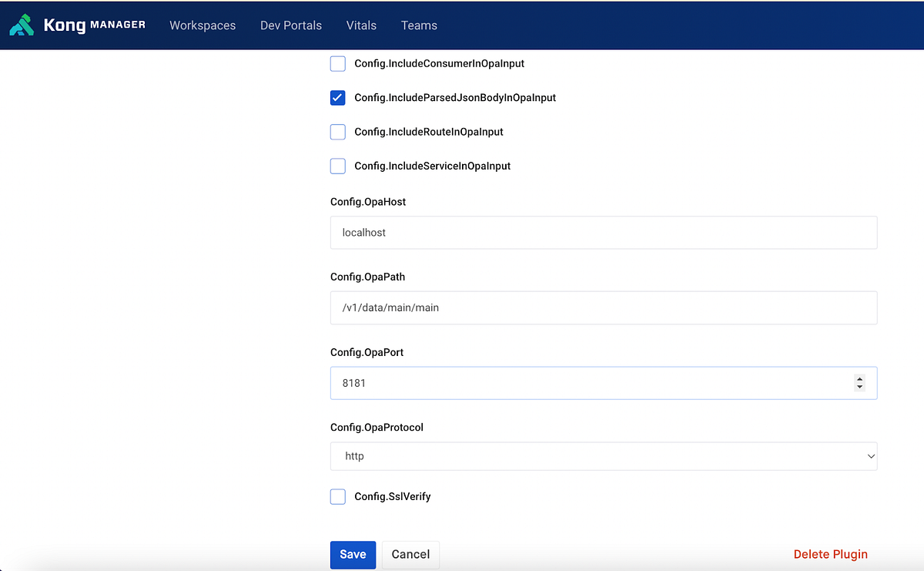This screenshot has height=571, width=924.
Task: Enable Config.IncludeConsumerInOpaInput
Action: [x=337, y=63]
